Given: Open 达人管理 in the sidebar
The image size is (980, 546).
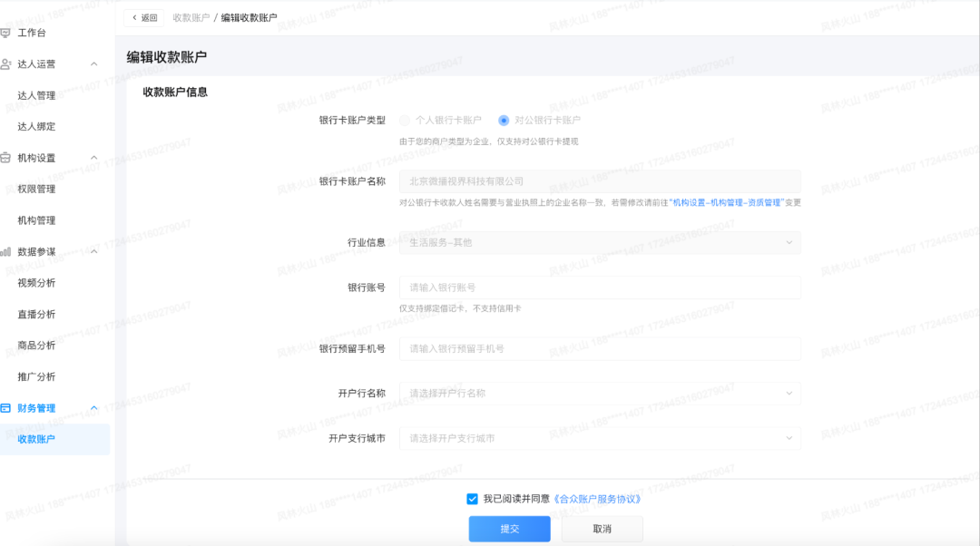Looking at the screenshot, I should click(36, 95).
